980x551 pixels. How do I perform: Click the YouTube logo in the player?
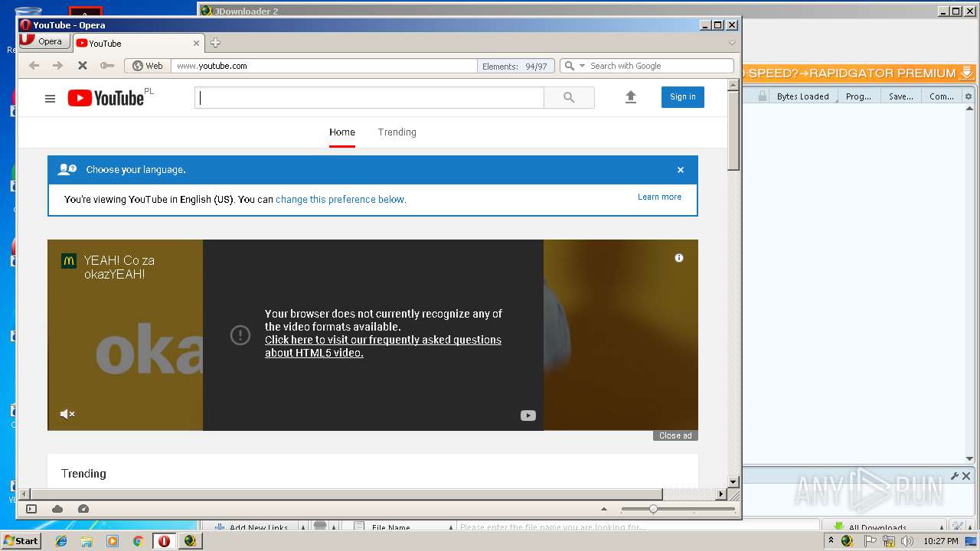coord(528,416)
